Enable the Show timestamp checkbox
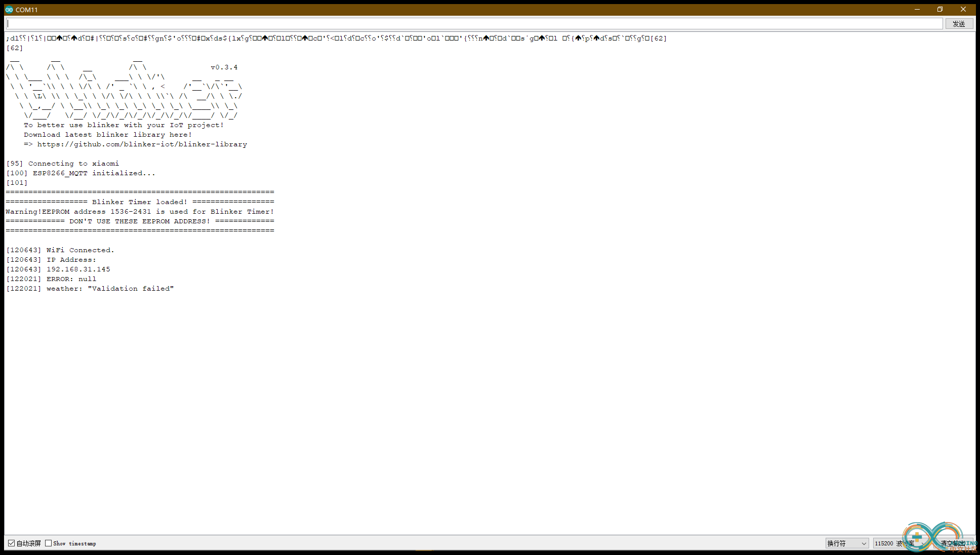Image resolution: width=980 pixels, height=555 pixels. 49,543
